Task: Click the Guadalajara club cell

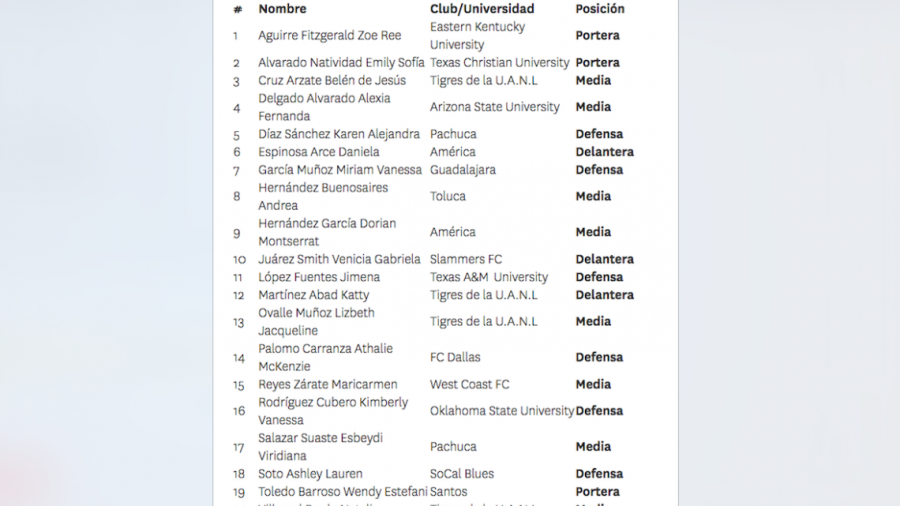Action: [463, 170]
